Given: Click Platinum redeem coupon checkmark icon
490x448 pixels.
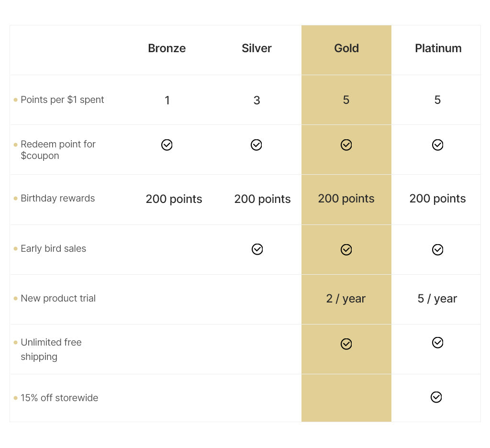Looking at the screenshot, I should [437, 145].
